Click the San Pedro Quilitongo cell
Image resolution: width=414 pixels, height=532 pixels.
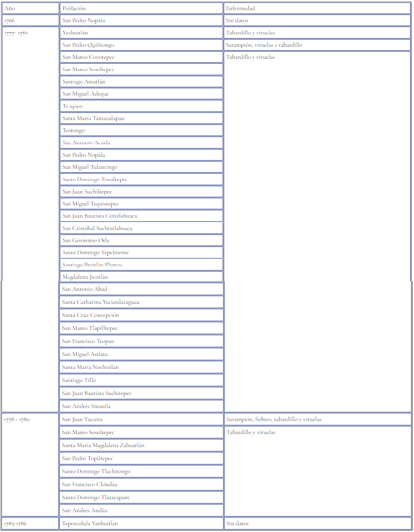pyautogui.click(x=141, y=45)
